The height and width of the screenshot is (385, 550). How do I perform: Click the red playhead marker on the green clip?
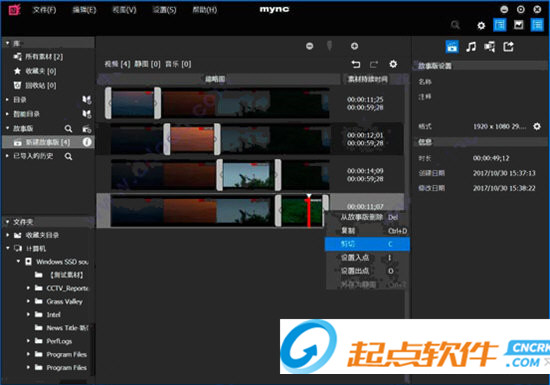pyautogui.click(x=309, y=211)
